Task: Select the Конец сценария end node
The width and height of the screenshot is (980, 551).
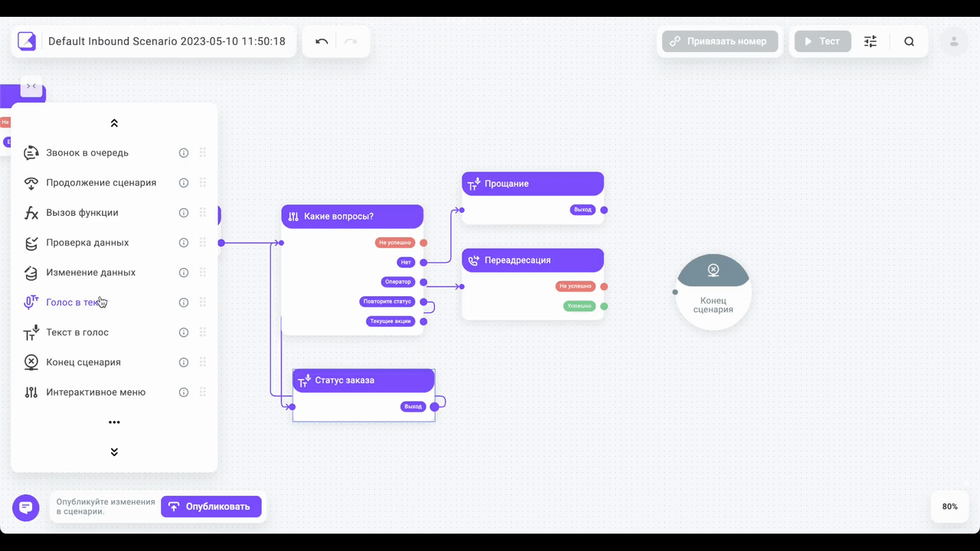Action: click(714, 292)
